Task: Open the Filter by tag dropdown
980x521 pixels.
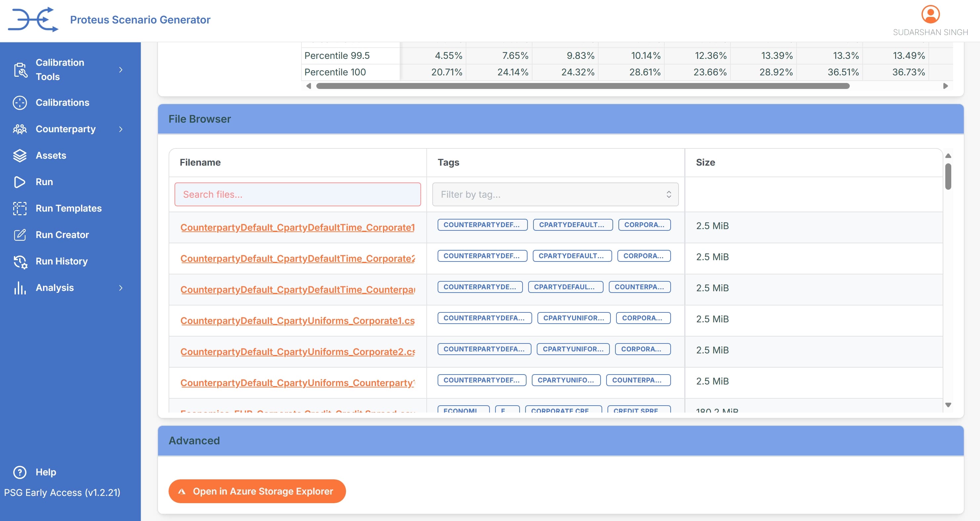Action: click(555, 194)
